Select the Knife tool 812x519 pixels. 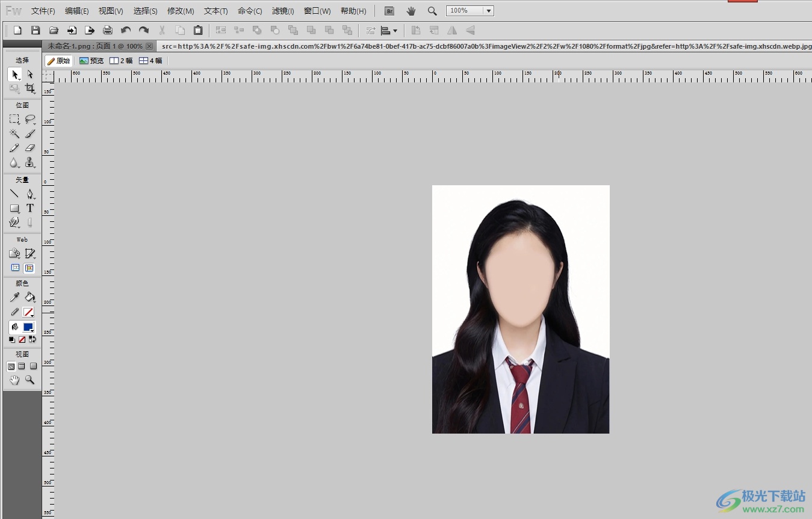(29, 223)
